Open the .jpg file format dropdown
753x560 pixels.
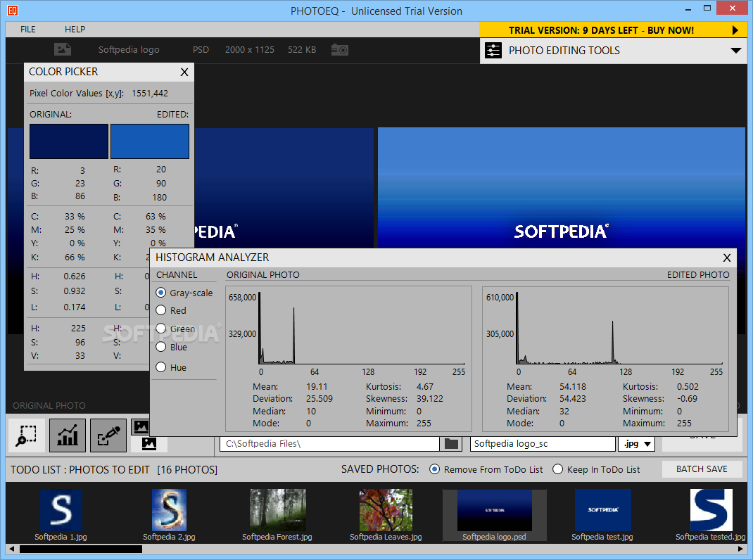(x=637, y=444)
